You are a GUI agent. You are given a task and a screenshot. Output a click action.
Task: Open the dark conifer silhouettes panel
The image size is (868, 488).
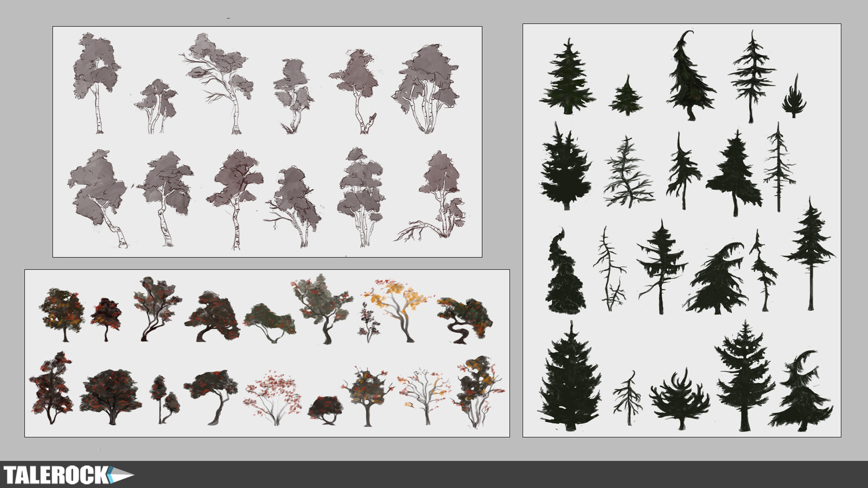(x=682, y=230)
